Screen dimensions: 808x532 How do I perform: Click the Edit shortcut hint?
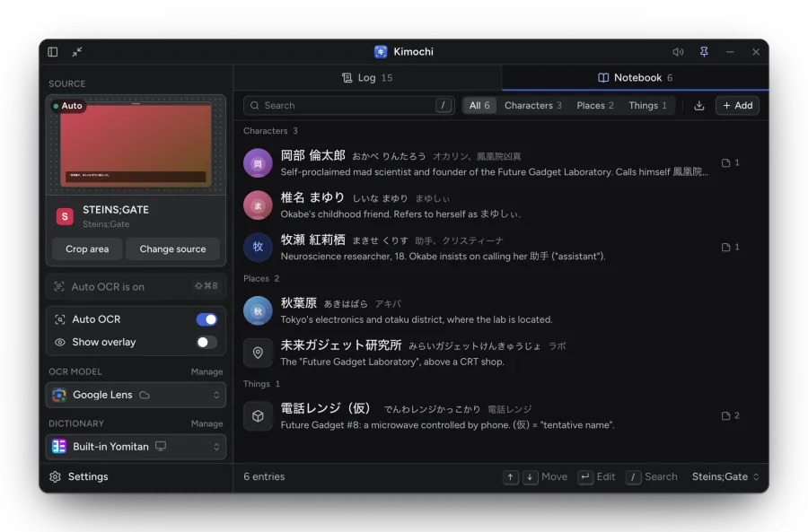point(597,477)
